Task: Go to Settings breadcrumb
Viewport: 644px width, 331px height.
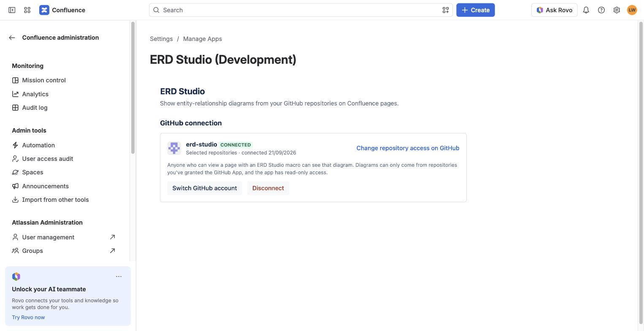Action: [x=161, y=39]
